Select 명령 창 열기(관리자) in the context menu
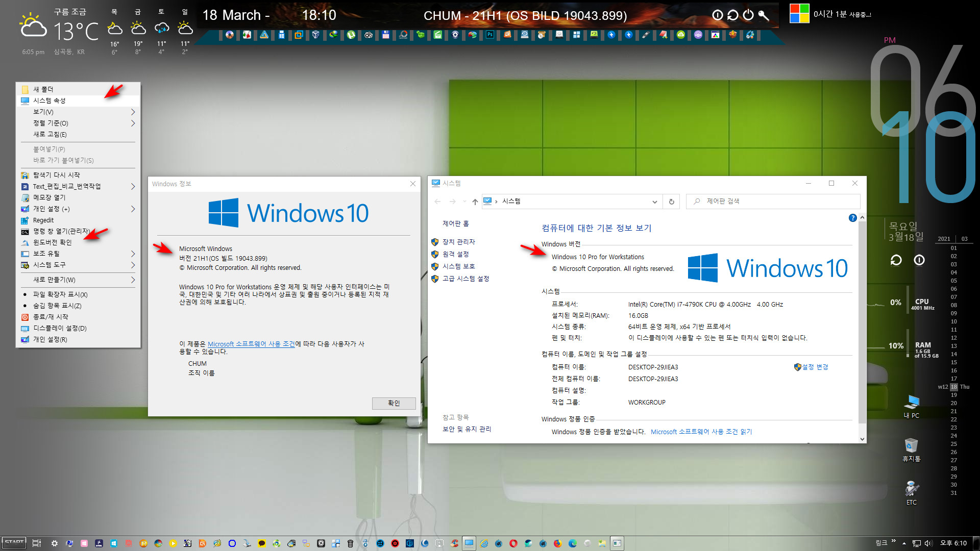This screenshot has width=980, height=551. coord(78,231)
